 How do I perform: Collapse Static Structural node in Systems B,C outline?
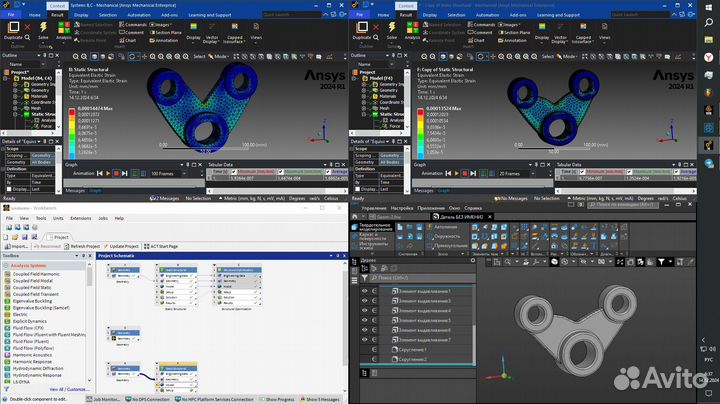tap(15, 114)
